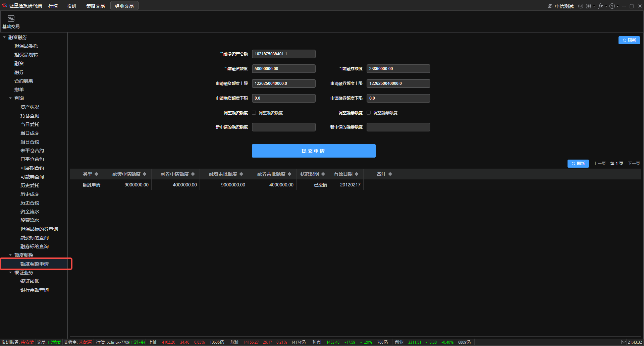644x346 pixels.
Task: Sort by 融资申请额度 column arrows
Action: 145,174
